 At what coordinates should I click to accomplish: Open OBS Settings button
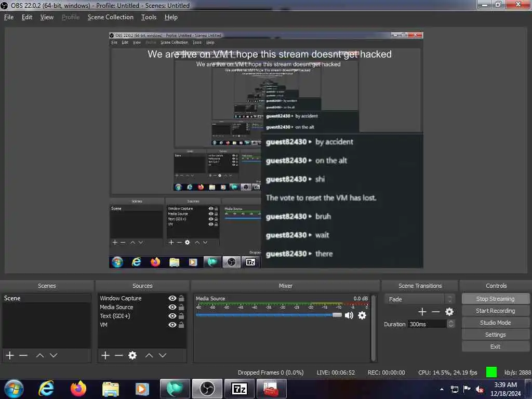(495, 335)
